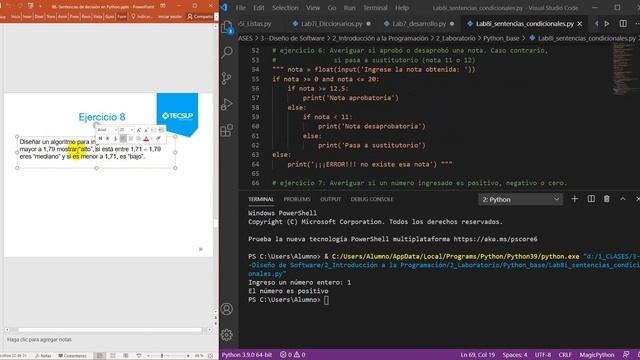Image resolution: width=640 pixels, height=360 pixels.
Task: Open the Extensions view in VS Code
Action: coord(227,131)
